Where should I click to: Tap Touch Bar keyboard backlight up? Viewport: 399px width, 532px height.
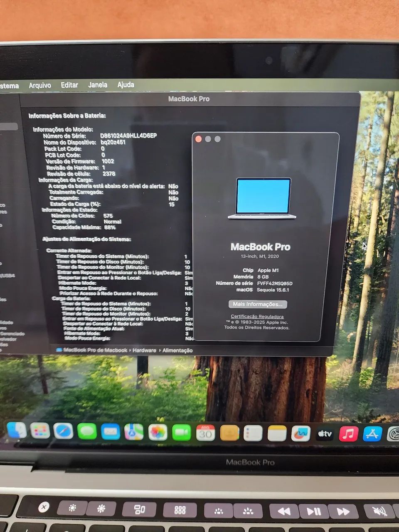tap(248, 511)
